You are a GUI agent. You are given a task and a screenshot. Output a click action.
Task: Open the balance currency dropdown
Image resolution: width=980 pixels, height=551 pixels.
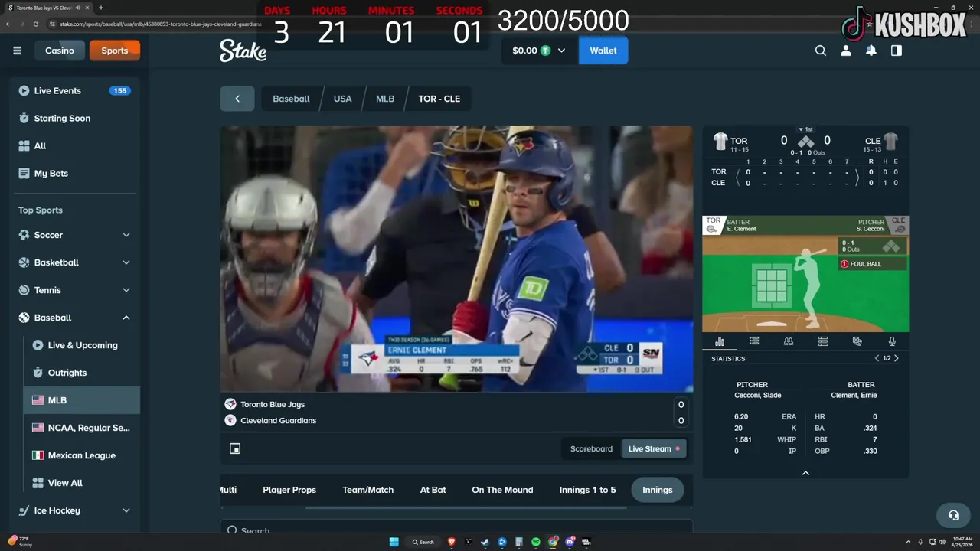point(540,51)
